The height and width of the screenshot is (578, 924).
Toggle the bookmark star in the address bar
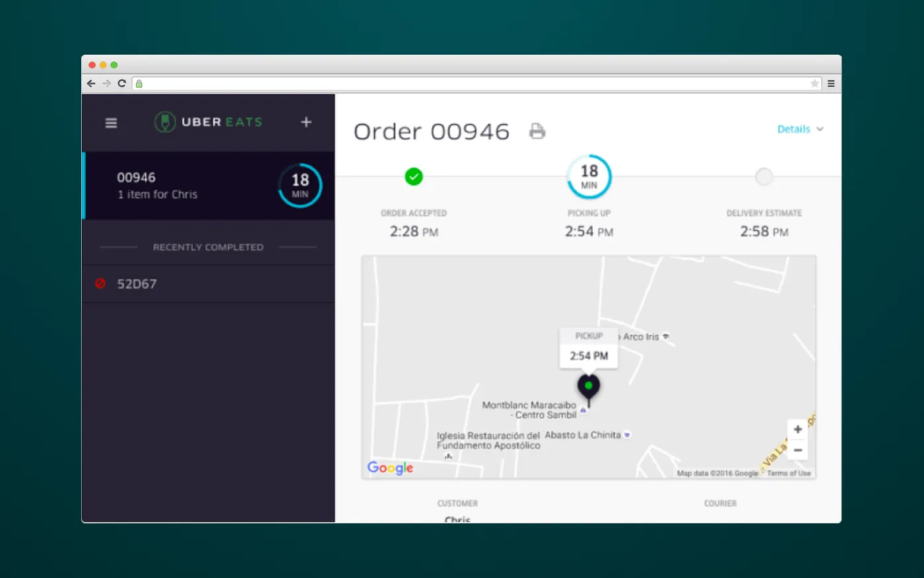click(x=814, y=83)
